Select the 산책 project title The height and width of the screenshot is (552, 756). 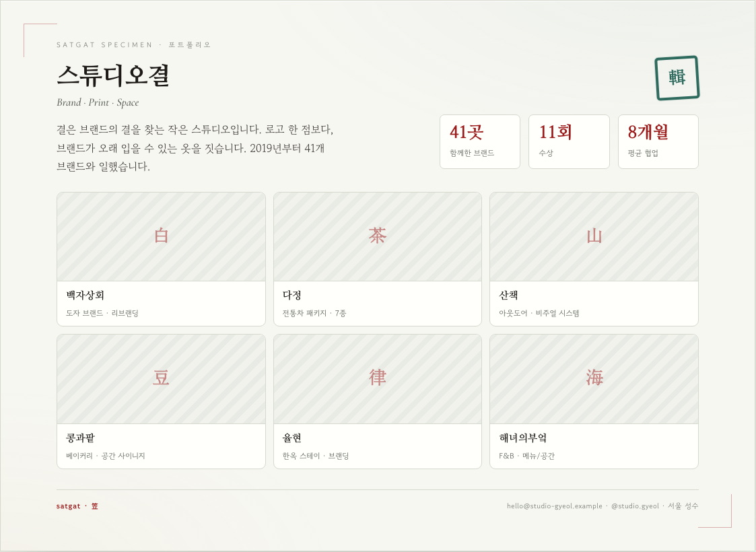[509, 295]
